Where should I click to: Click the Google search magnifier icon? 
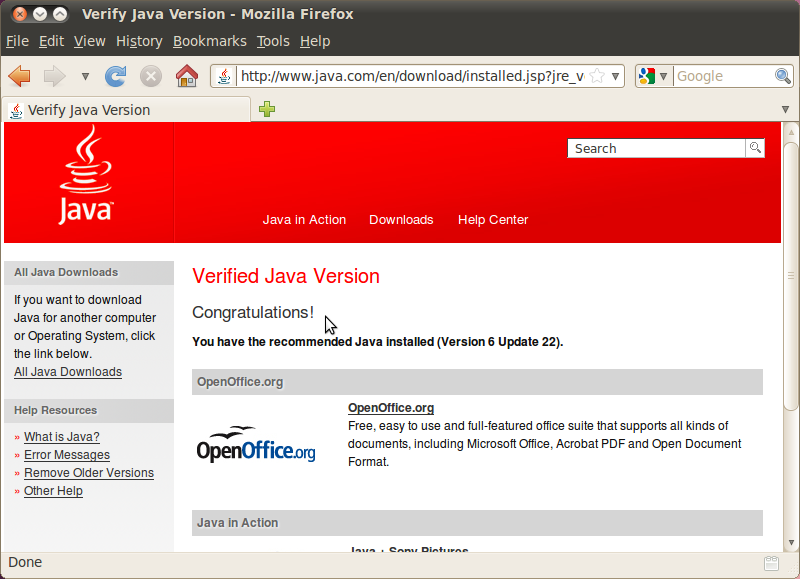click(783, 77)
